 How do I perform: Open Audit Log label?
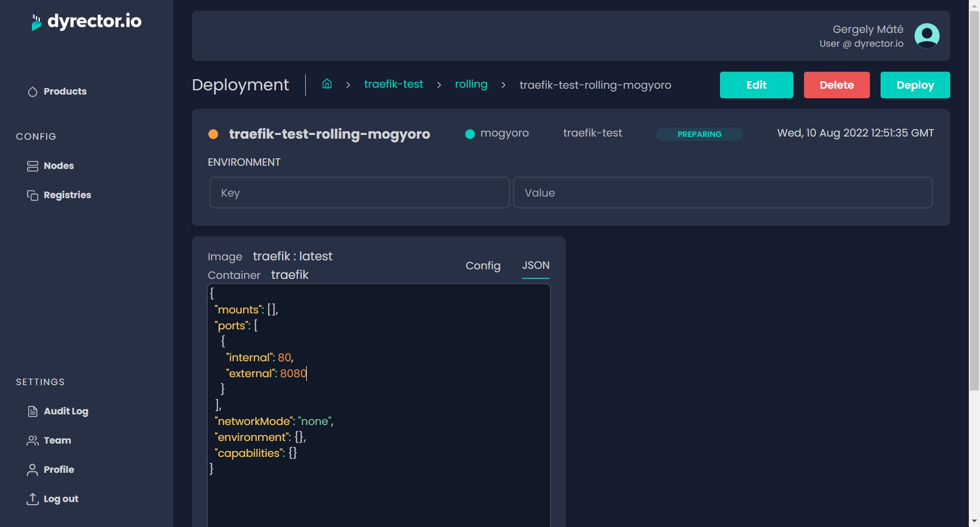pyautogui.click(x=66, y=411)
